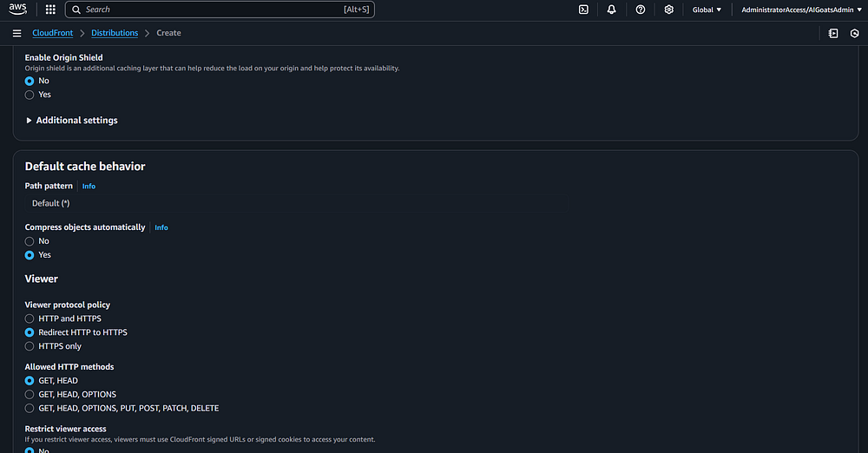Click the clock icon at far right
Viewport: 868px width, 453px height.
coord(854,33)
